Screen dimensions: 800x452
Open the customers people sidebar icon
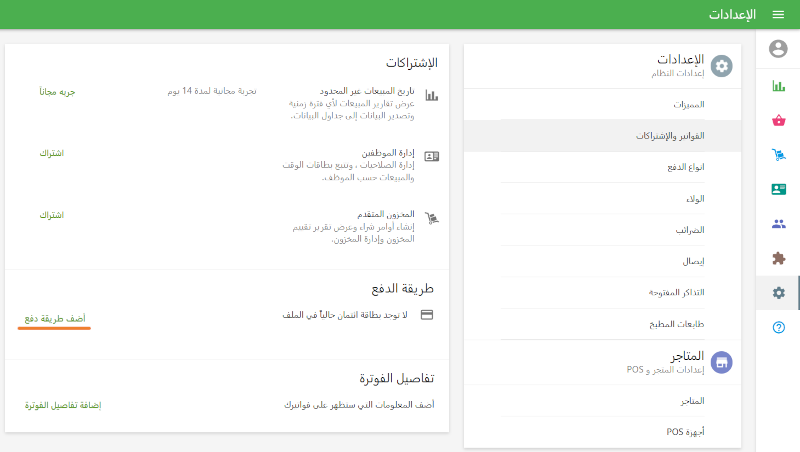coord(779,223)
